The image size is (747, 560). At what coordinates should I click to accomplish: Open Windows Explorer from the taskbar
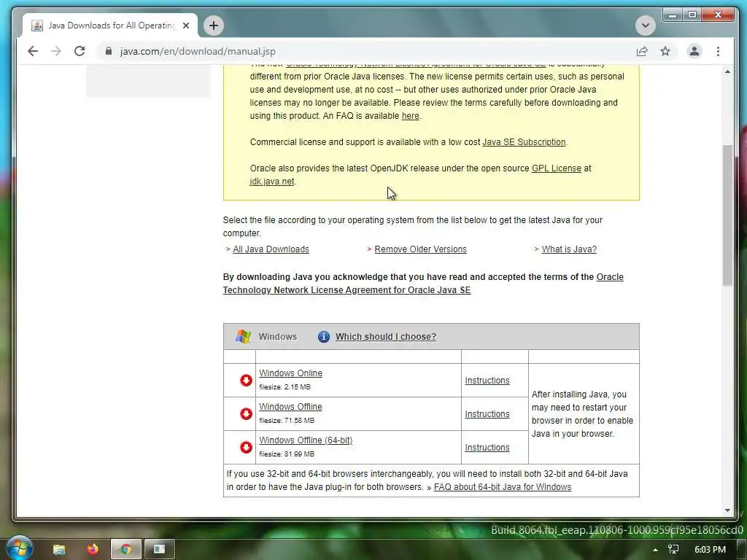coord(59,550)
